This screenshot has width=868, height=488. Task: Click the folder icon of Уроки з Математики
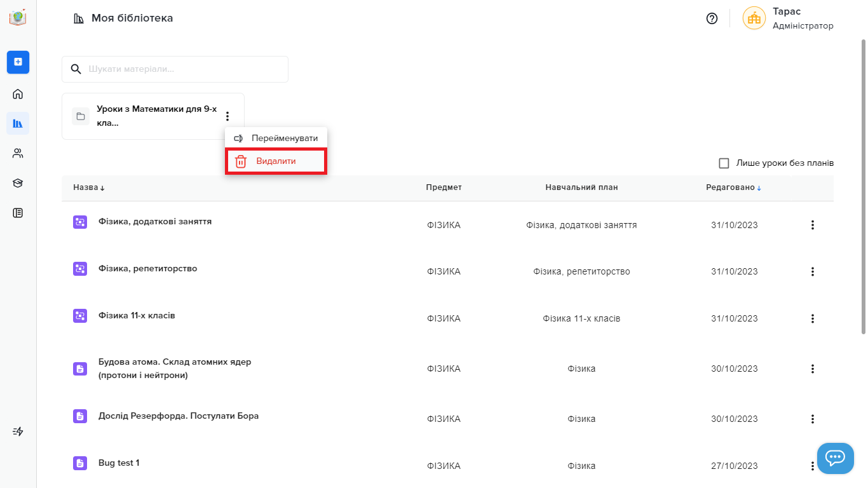click(81, 116)
